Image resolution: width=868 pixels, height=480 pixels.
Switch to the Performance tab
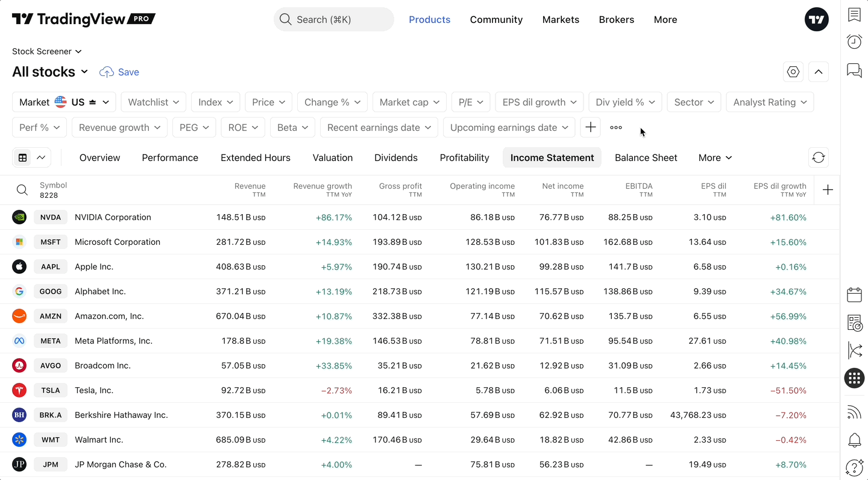170,157
